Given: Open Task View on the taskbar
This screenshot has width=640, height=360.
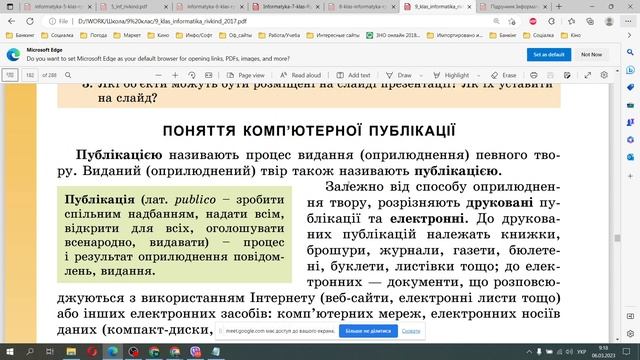Looking at the screenshot, I should [x=50, y=351].
